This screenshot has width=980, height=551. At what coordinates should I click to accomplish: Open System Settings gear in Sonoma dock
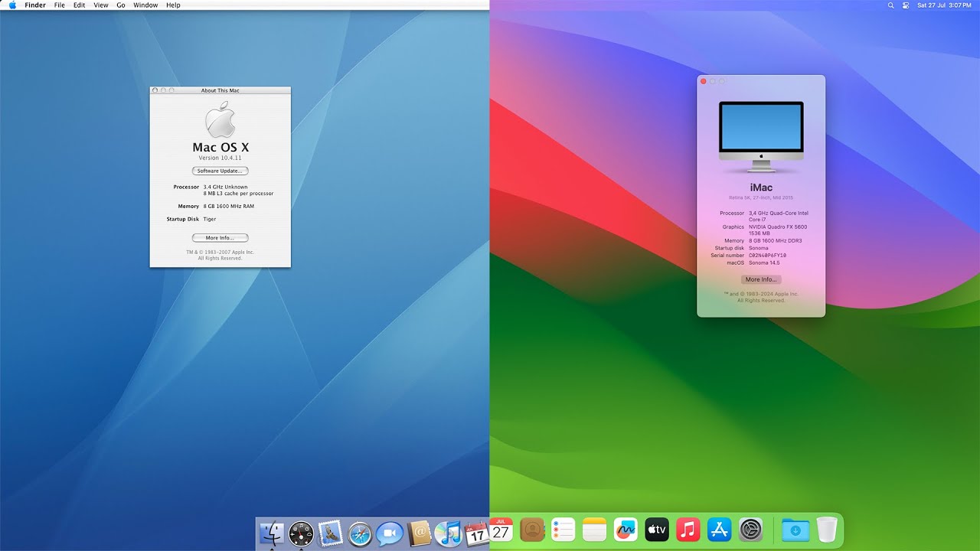751,530
